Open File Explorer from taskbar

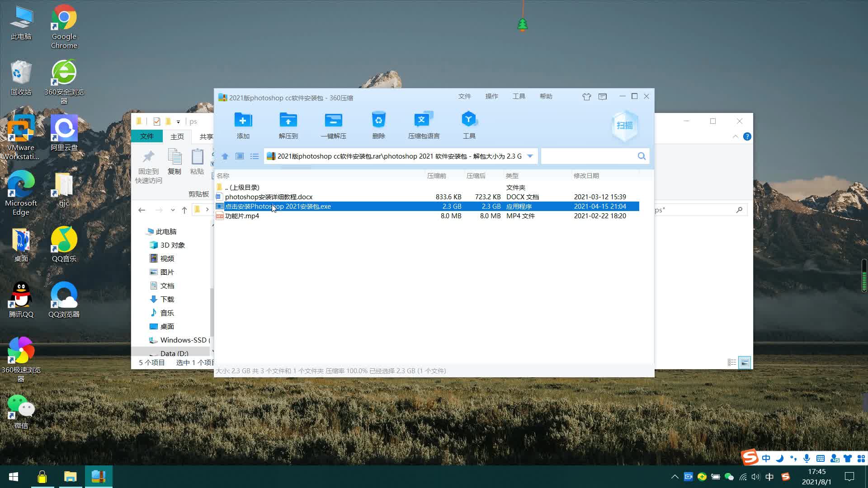pos(70,477)
